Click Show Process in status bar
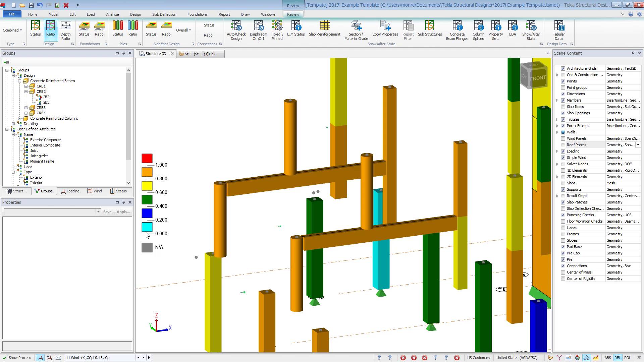Image resolution: width=644 pixels, height=362 pixels. (17, 358)
